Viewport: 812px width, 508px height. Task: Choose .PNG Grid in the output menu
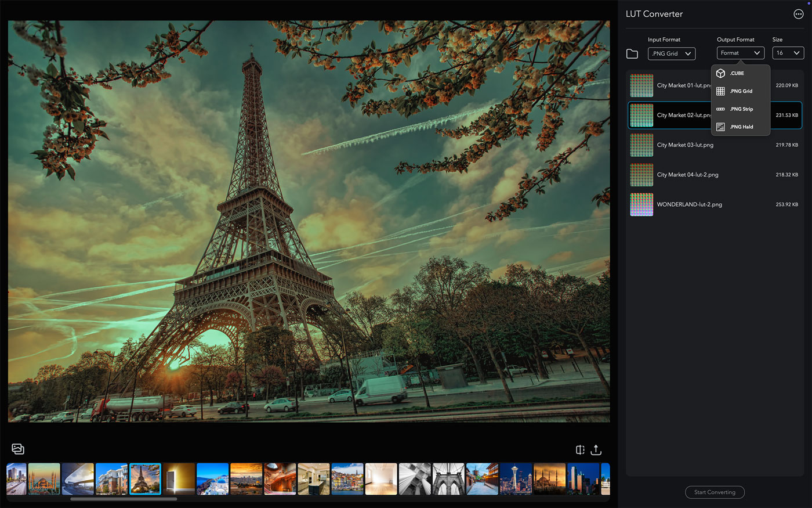tap(740, 91)
